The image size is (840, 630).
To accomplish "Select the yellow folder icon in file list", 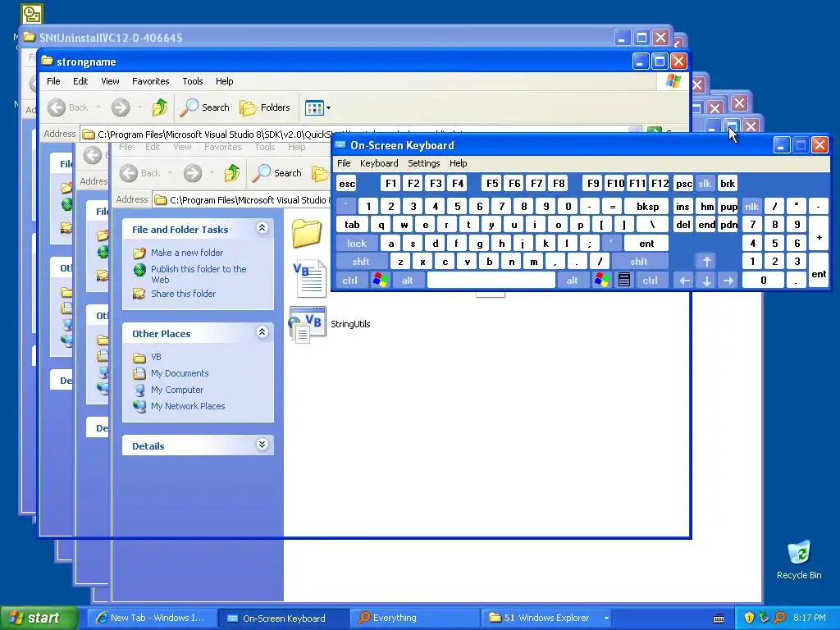I will [x=307, y=234].
